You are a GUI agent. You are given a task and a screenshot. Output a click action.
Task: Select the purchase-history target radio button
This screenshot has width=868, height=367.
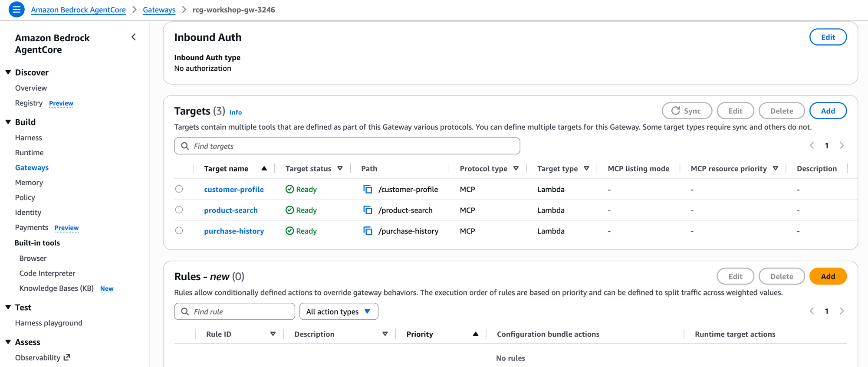(179, 230)
